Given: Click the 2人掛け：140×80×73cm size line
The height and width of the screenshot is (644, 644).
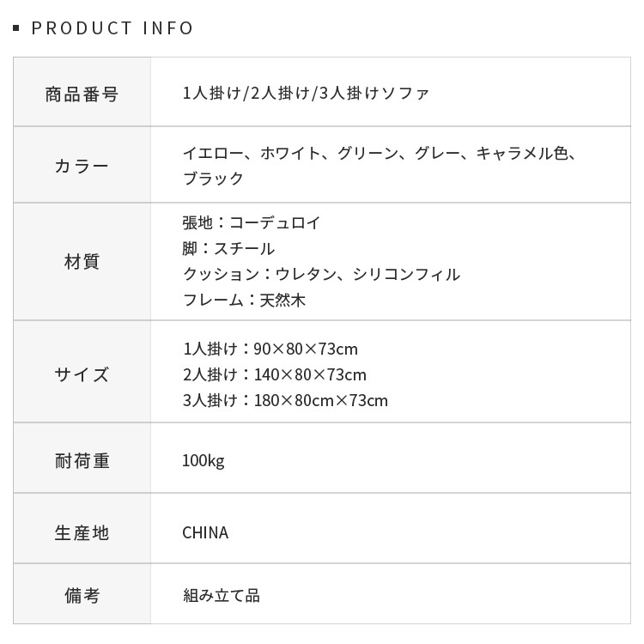Looking at the screenshot, I should 274,374.
